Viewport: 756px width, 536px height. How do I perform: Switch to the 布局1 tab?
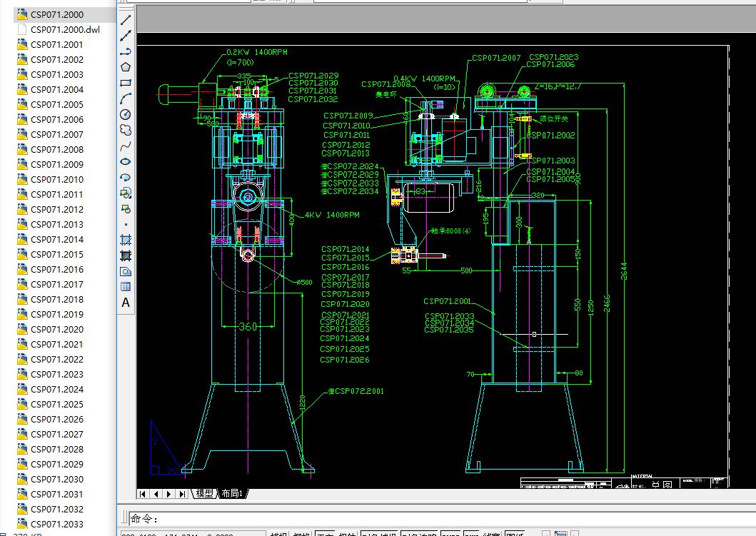click(233, 494)
